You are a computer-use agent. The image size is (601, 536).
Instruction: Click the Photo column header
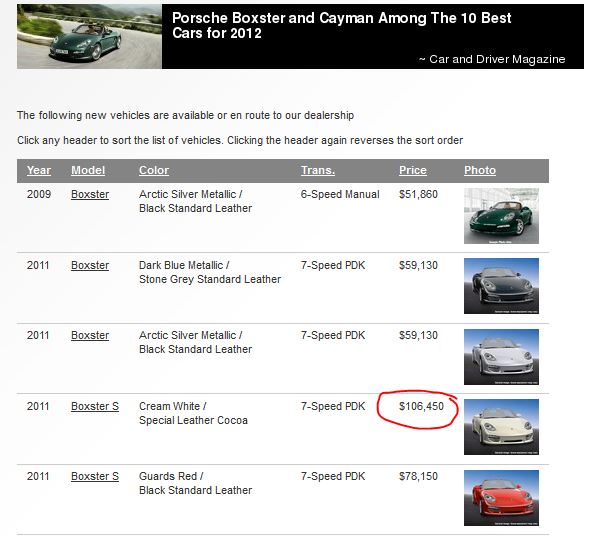480,170
